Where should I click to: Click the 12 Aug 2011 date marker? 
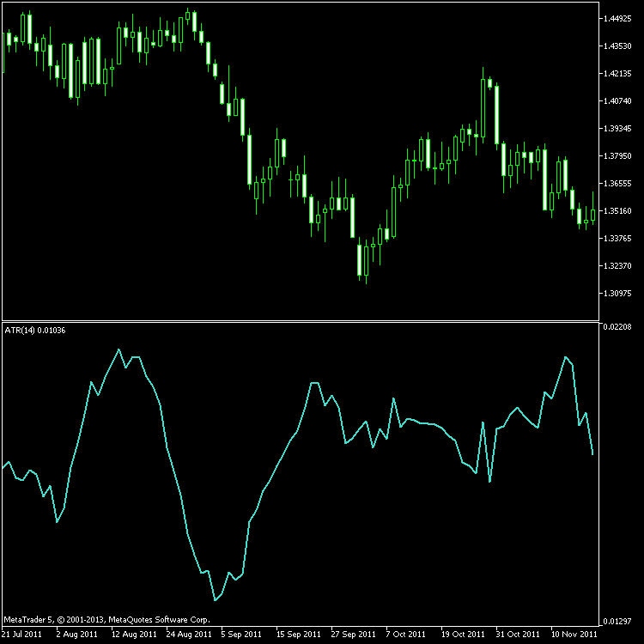135,635
